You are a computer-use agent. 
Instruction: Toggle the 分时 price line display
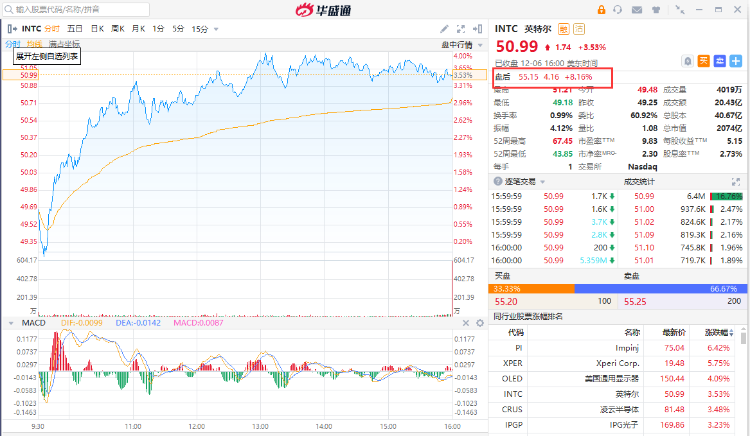click(x=12, y=44)
